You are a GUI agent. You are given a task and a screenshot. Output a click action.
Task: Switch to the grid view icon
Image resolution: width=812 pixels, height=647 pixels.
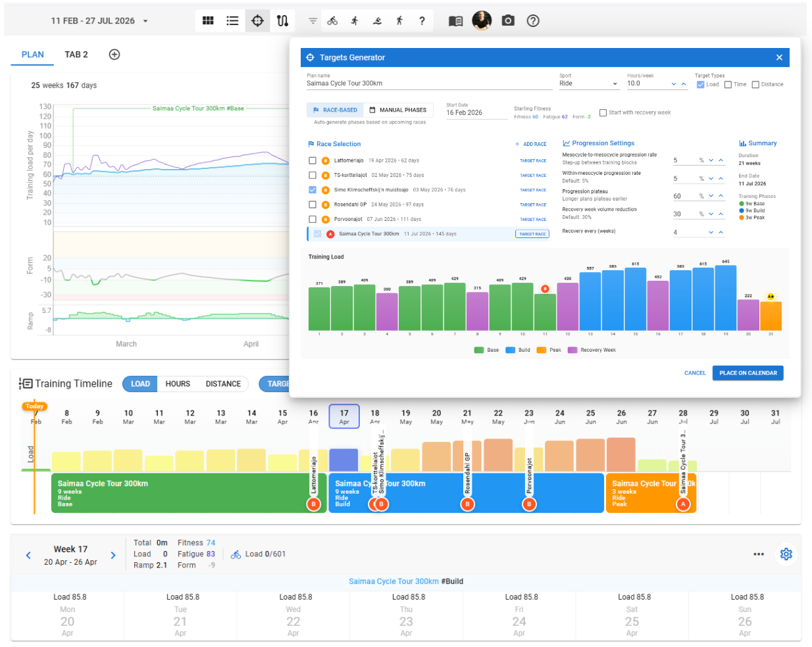point(208,20)
